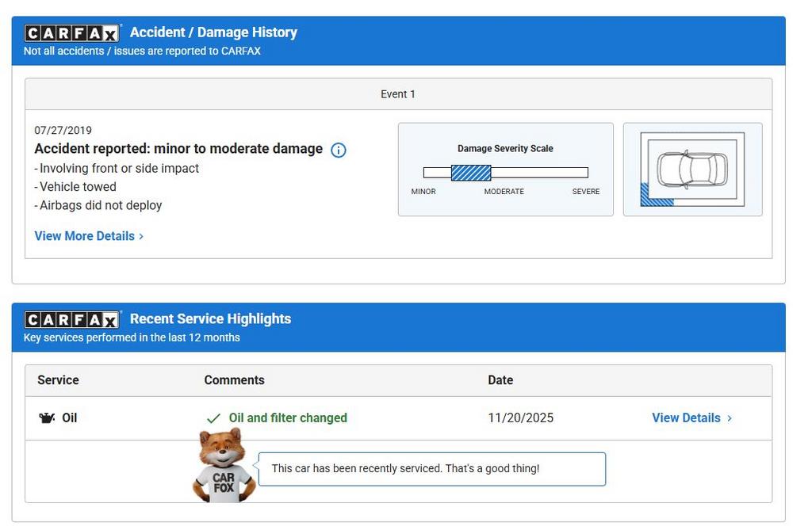Expand the chevron after View Details
The width and height of the screenshot is (812, 530).
point(730,418)
